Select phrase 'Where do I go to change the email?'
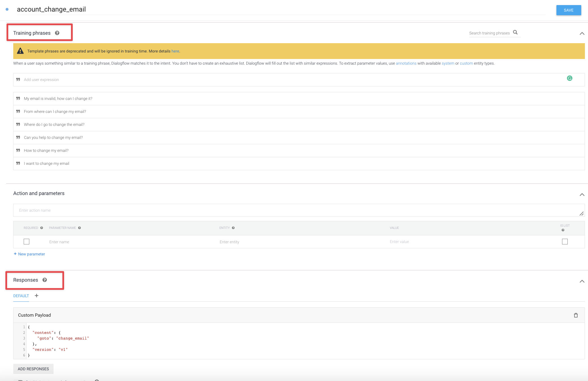 click(299, 124)
